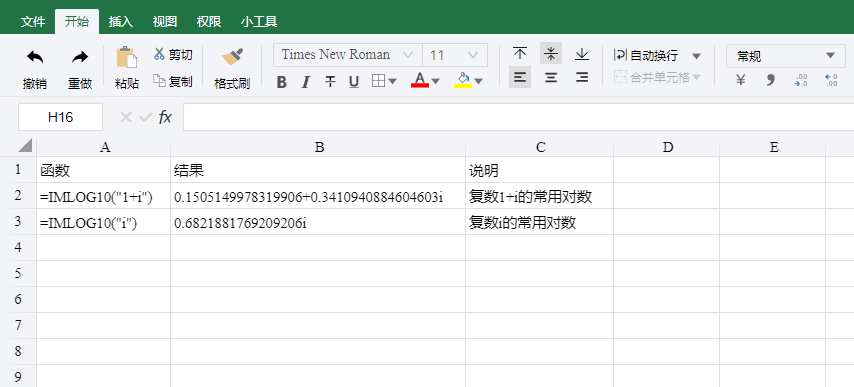The image size is (854, 387).
Task: Toggle auto wrap (自动换行)
Action: click(x=646, y=55)
